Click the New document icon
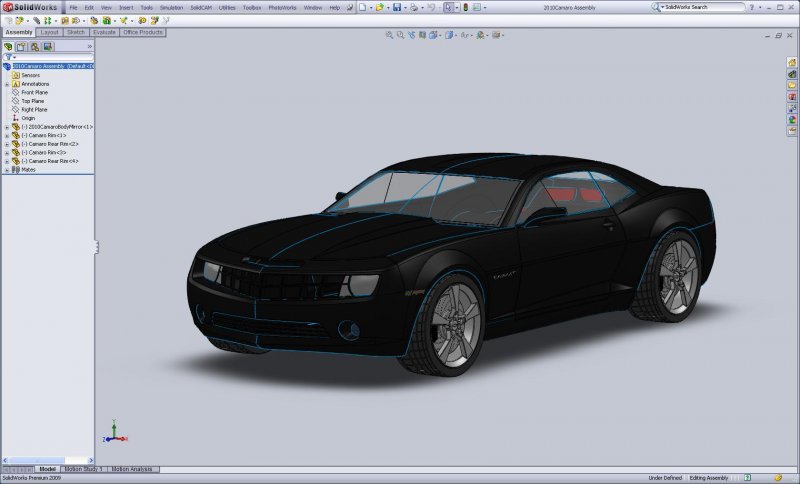Screen dimensions: 800x484 click(x=362, y=7)
